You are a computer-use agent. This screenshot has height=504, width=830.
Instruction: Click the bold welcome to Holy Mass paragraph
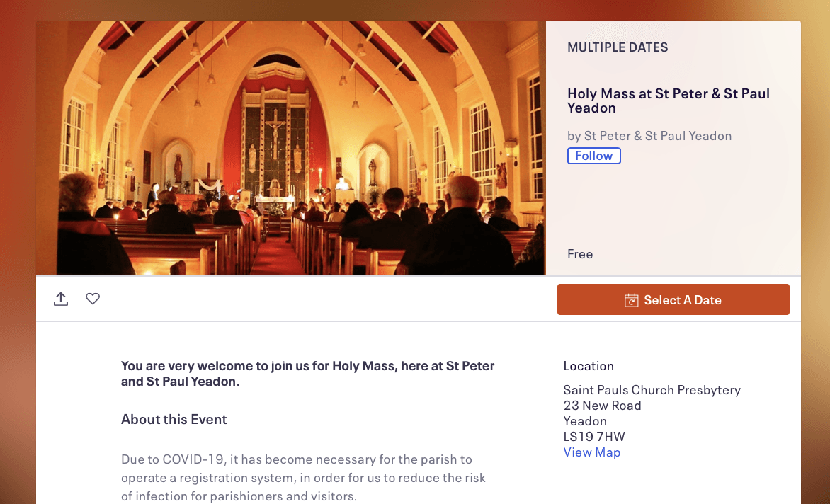coord(308,373)
